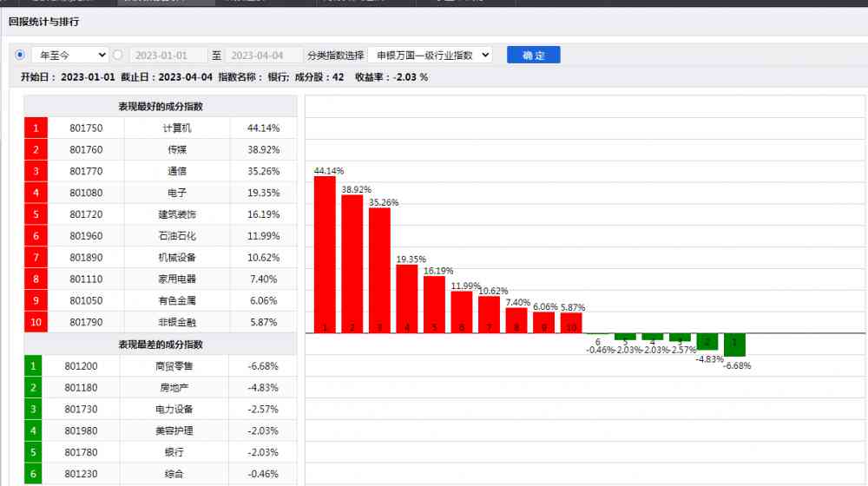Click the red rank 5 badge for 建筑装饰

[36, 214]
